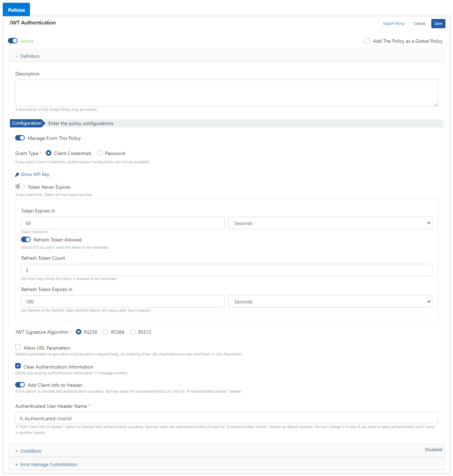This screenshot has height=476, width=453.
Task: Uncheck Clear Authentication Information
Action: [18, 366]
